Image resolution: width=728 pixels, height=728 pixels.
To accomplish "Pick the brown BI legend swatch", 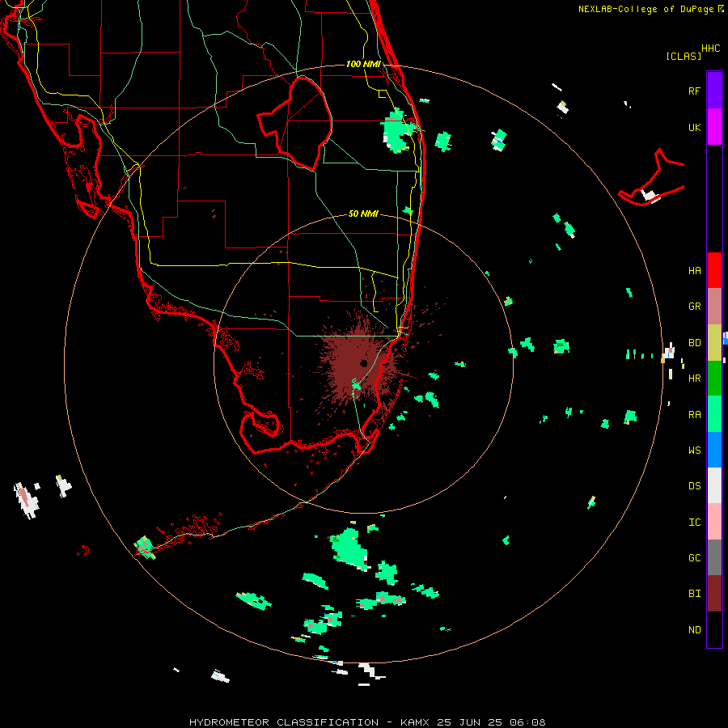I will click(714, 594).
